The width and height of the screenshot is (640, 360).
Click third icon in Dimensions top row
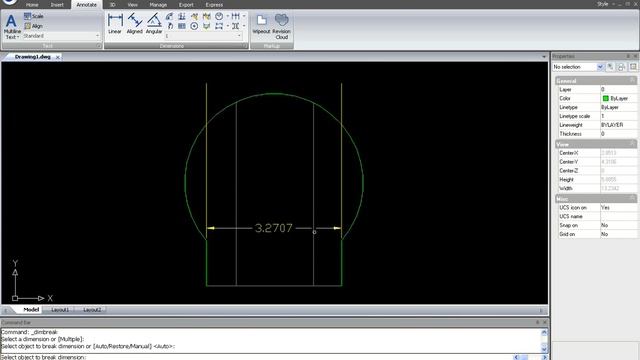(194, 16)
